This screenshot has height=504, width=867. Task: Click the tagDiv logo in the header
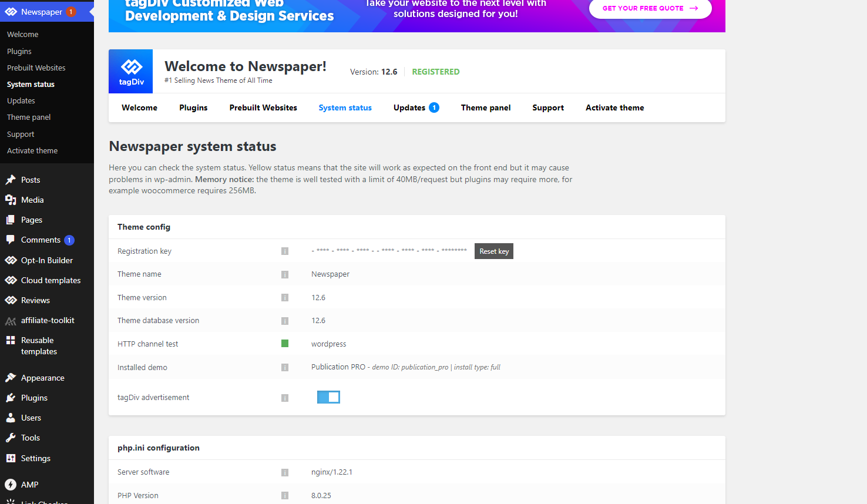(131, 72)
